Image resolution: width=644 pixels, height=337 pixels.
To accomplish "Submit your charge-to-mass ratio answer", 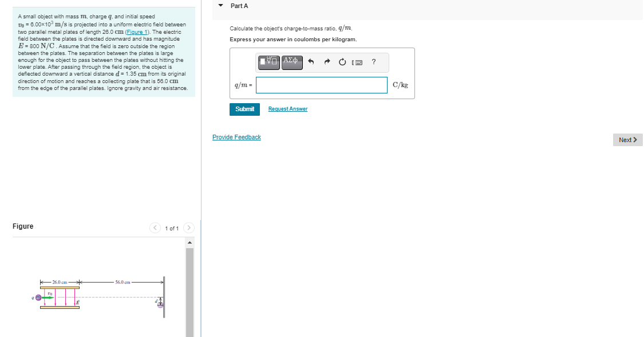I will point(244,109).
